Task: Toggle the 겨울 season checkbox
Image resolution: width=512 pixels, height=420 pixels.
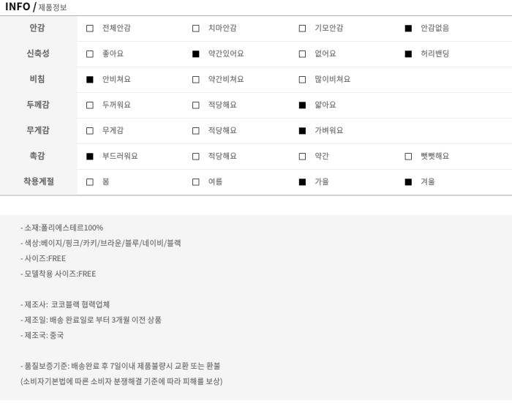Action: pyautogui.click(x=408, y=182)
